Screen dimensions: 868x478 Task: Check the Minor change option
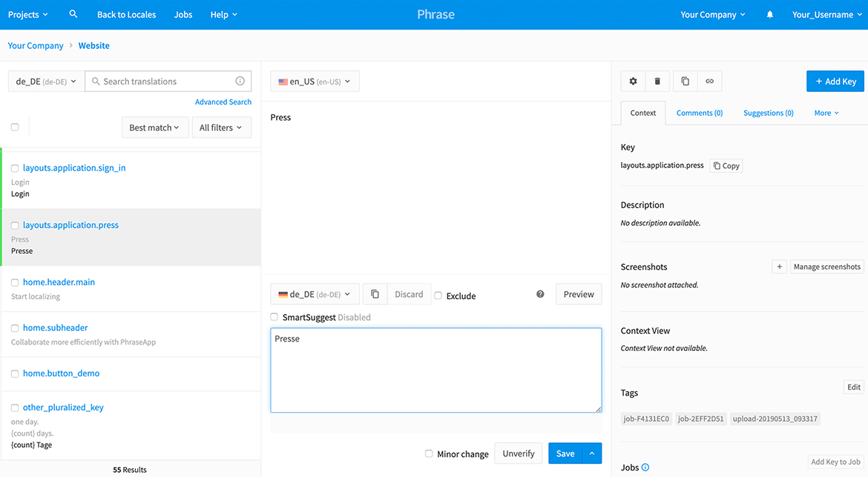point(429,454)
